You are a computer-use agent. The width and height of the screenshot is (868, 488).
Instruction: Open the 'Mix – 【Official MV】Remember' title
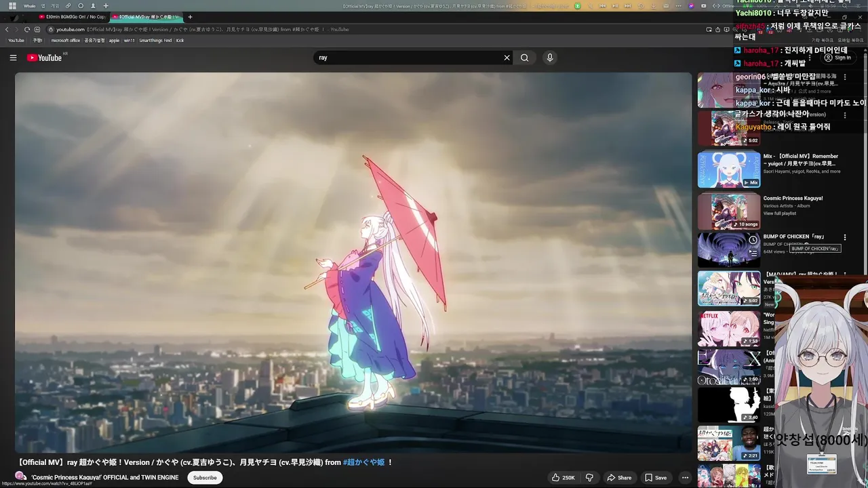click(801, 160)
